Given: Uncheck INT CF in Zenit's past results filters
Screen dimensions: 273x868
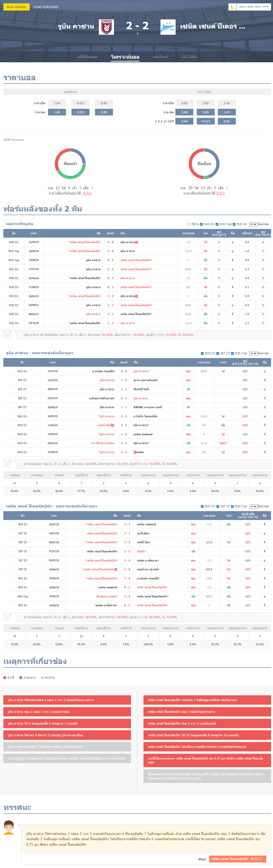Looking at the screenshot, I should (218, 506).
